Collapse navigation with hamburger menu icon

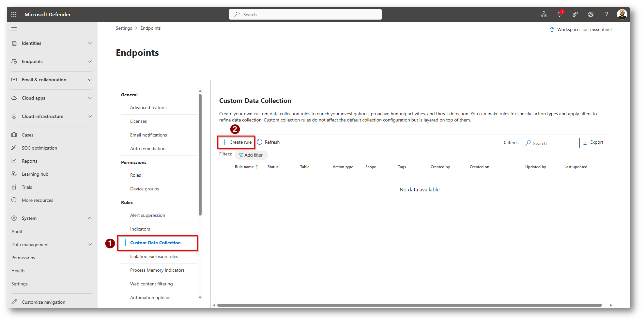14,29
